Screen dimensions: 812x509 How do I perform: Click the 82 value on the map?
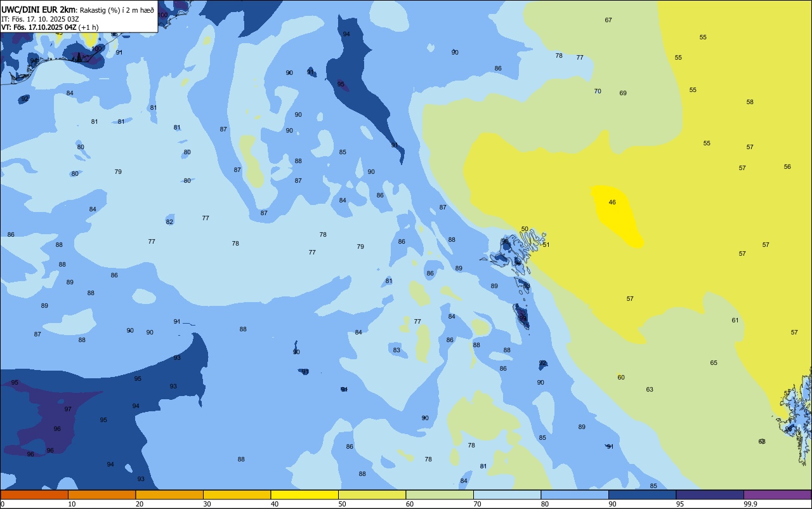pyautogui.click(x=169, y=222)
